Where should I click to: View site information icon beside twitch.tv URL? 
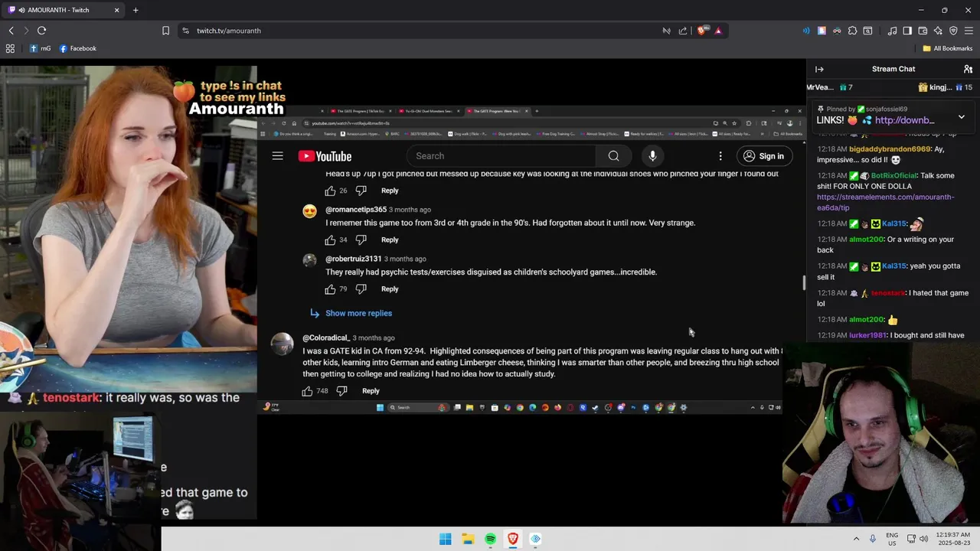click(185, 31)
